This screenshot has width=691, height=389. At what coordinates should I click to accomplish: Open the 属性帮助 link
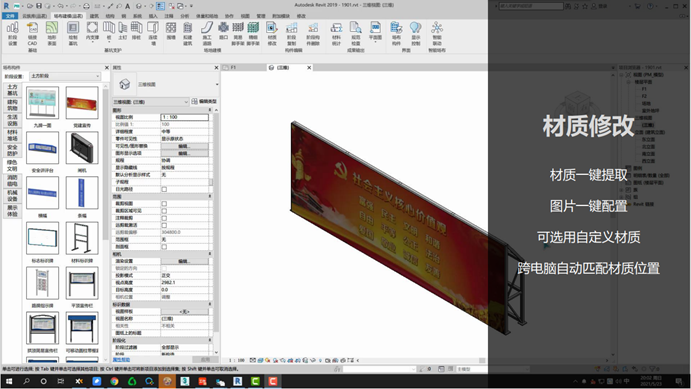(121, 359)
